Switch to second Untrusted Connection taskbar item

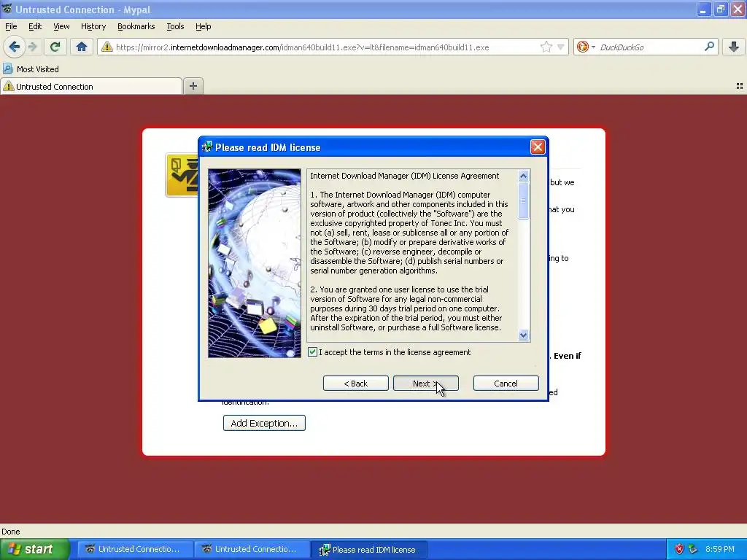tap(252, 549)
